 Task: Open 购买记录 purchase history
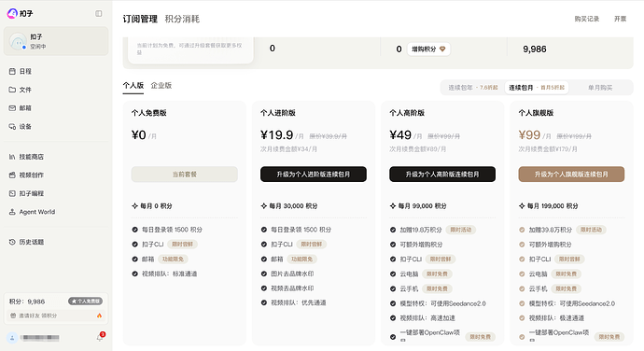click(x=586, y=19)
